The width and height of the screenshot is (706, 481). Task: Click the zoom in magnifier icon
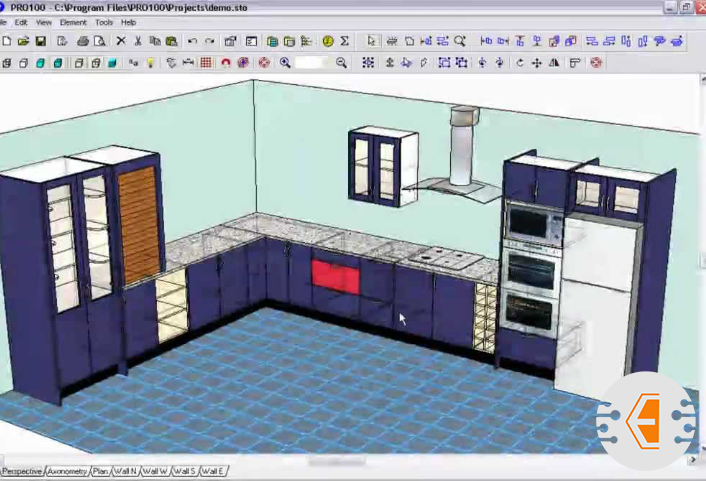285,62
